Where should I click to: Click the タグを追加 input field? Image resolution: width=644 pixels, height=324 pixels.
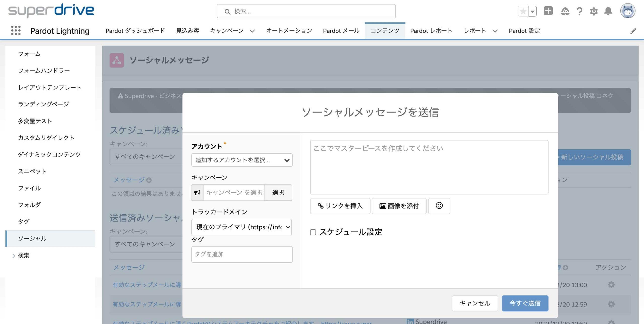pyautogui.click(x=242, y=254)
